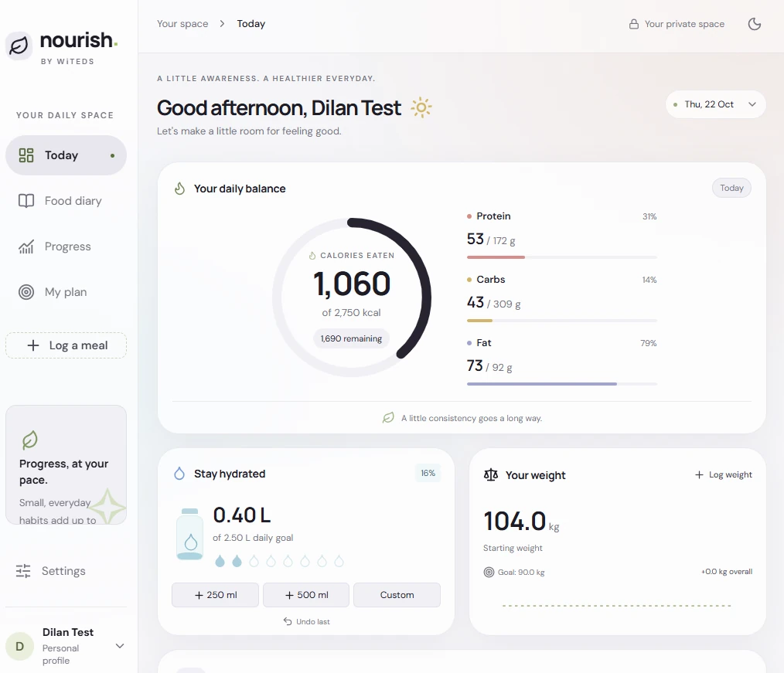Viewport: 784px width, 673px height.
Task: Click the Today breadcrumb text
Action: tap(251, 23)
